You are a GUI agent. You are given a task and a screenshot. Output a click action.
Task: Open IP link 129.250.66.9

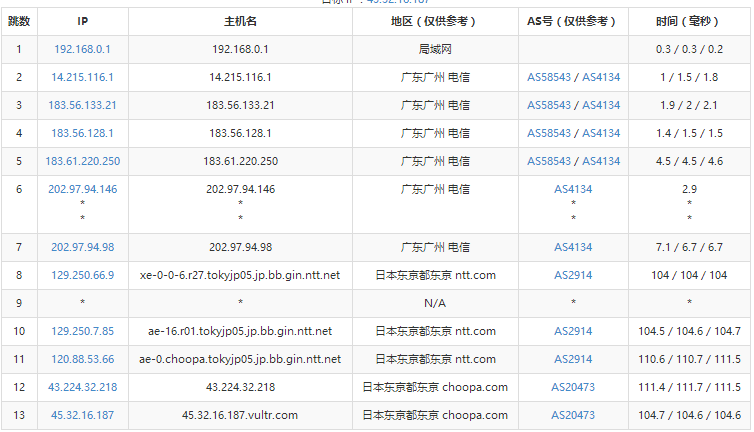point(83,275)
